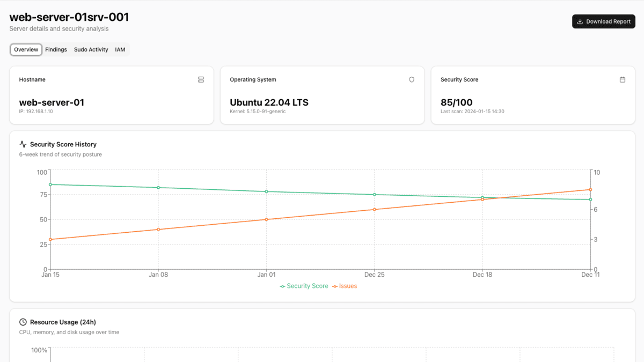The image size is (644, 362).
Task: Switch to the Findings tab
Action: 56,49
